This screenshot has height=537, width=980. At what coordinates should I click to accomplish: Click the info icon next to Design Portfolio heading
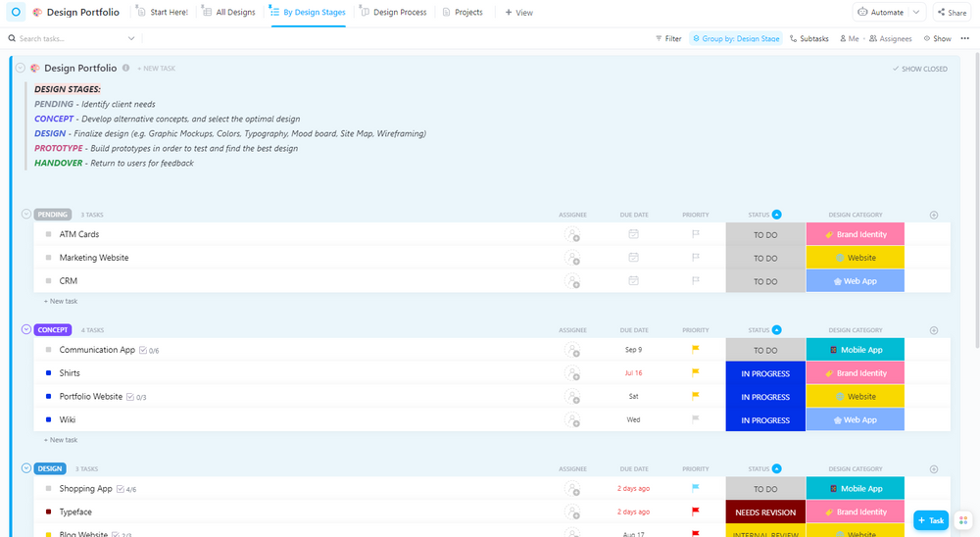tap(126, 69)
